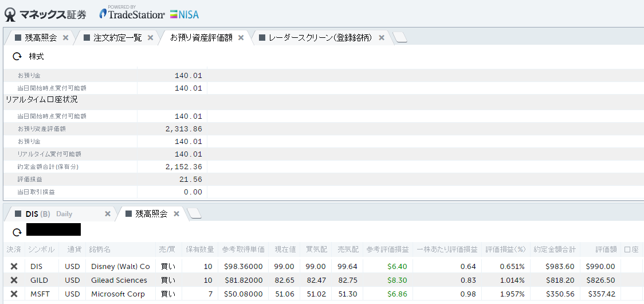Click Disney (Walt) Co name cell
This screenshot has width=644, height=304.
(x=120, y=267)
